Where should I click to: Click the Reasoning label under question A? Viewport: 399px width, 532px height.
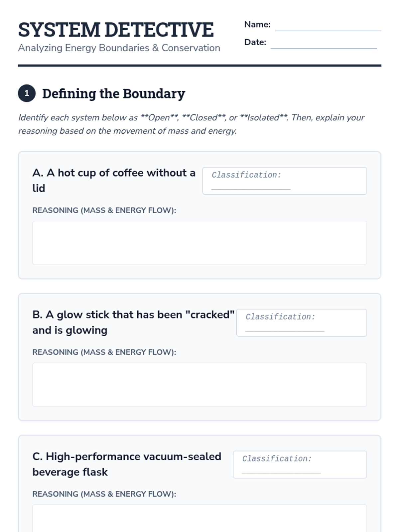point(104,210)
